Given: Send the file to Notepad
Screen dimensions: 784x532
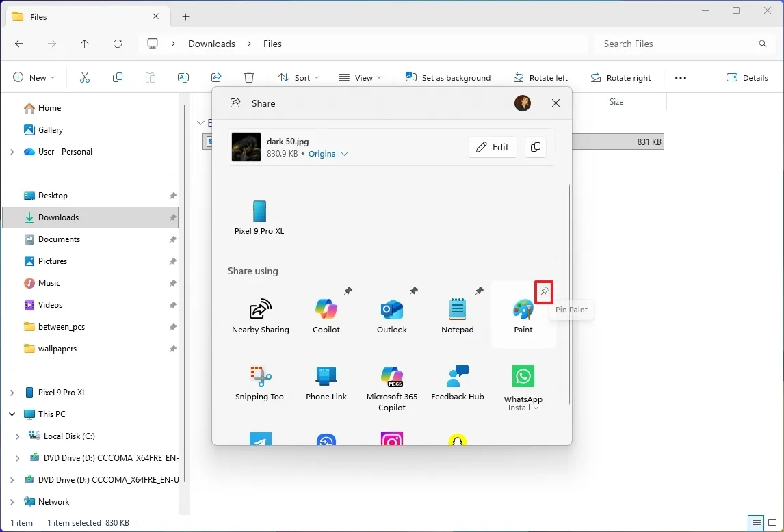Looking at the screenshot, I should [x=457, y=314].
